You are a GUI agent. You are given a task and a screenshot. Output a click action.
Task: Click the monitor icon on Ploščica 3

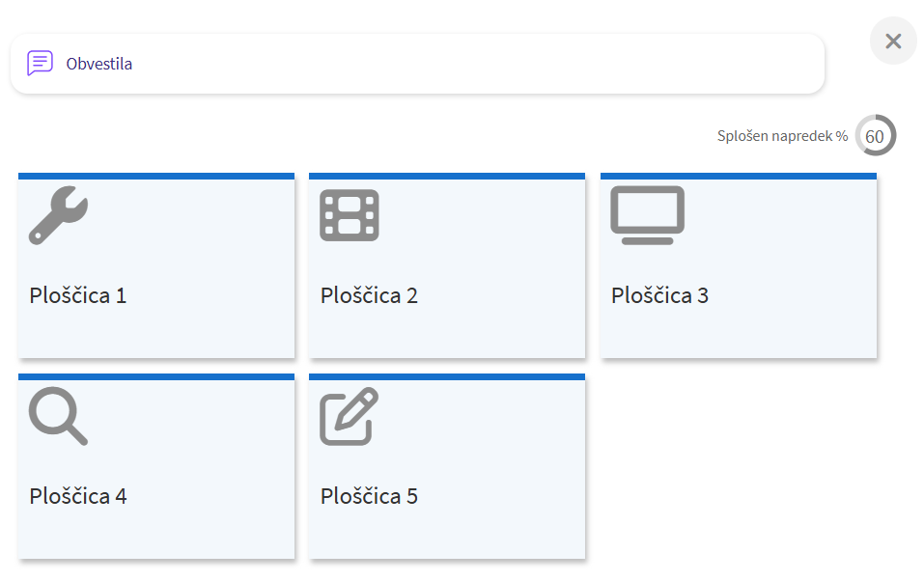(x=647, y=214)
